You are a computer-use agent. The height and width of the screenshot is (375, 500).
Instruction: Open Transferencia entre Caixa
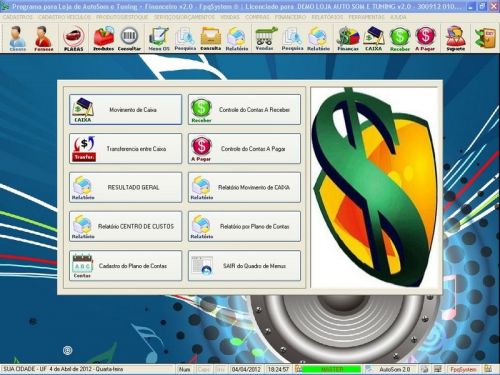click(126, 149)
